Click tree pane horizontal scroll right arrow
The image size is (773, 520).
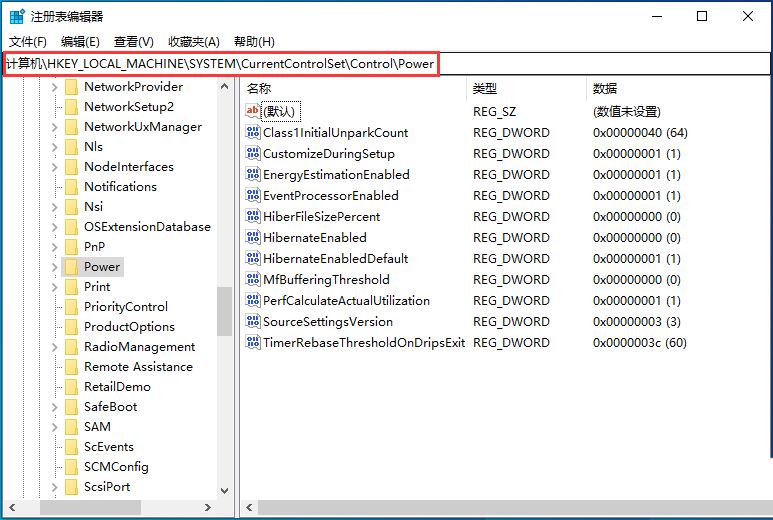click(x=208, y=507)
